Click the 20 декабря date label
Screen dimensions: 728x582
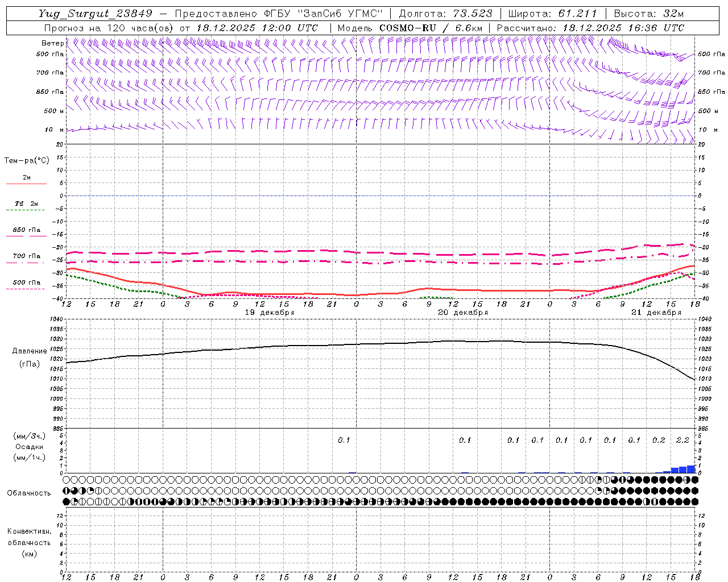(x=463, y=313)
